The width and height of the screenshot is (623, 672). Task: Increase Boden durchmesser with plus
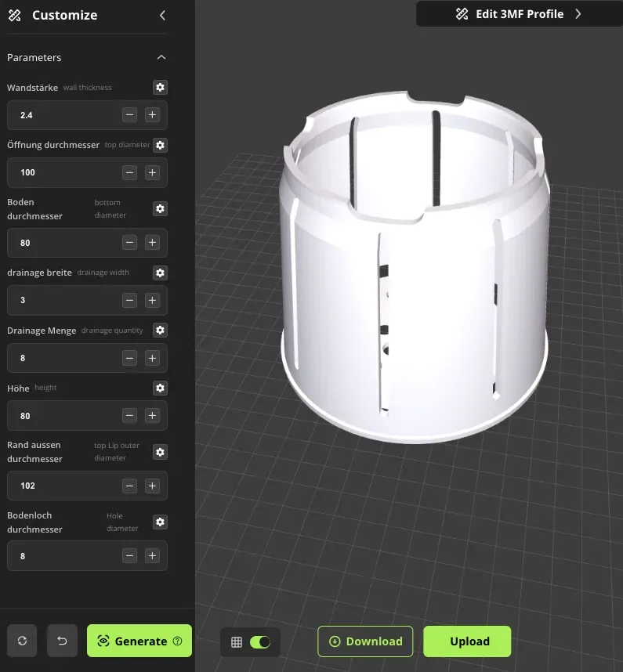[152, 243]
